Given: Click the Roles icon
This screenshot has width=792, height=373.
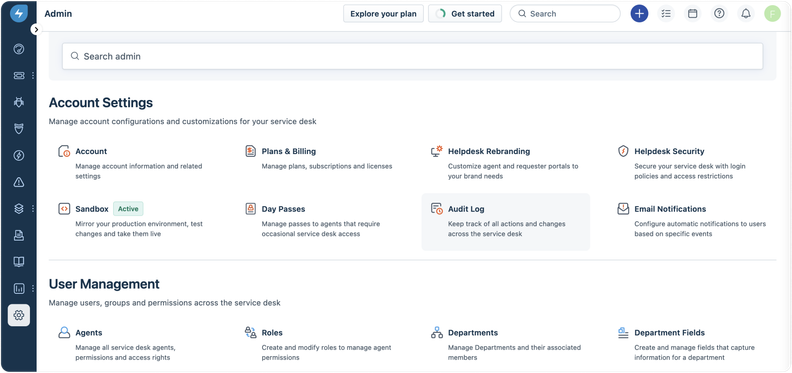Looking at the screenshot, I should [251, 333].
